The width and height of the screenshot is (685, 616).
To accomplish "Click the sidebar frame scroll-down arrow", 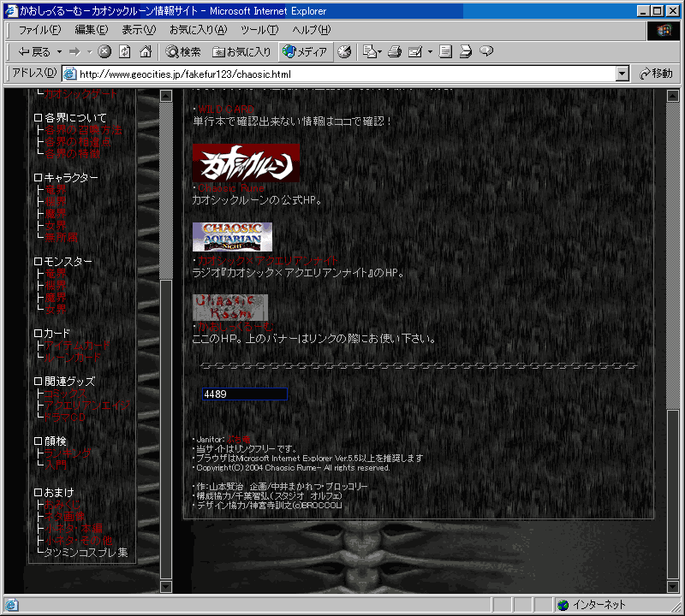I will tap(166, 586).
